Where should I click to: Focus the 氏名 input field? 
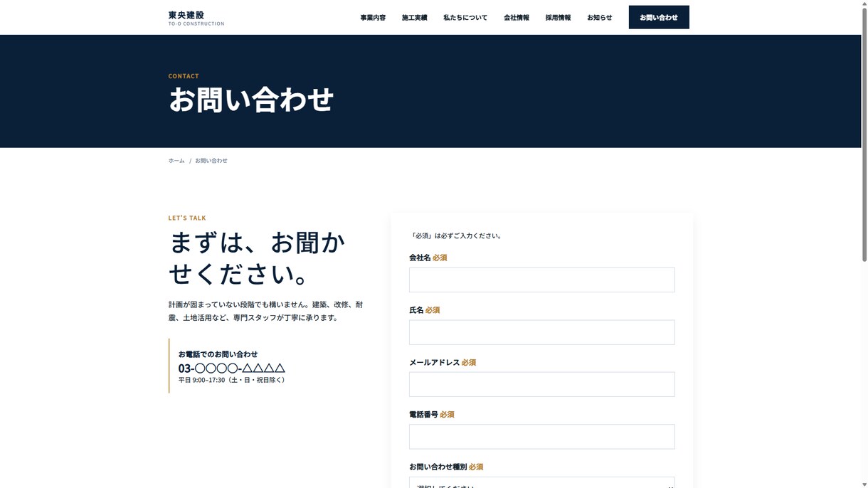click(x=541, y=332)
